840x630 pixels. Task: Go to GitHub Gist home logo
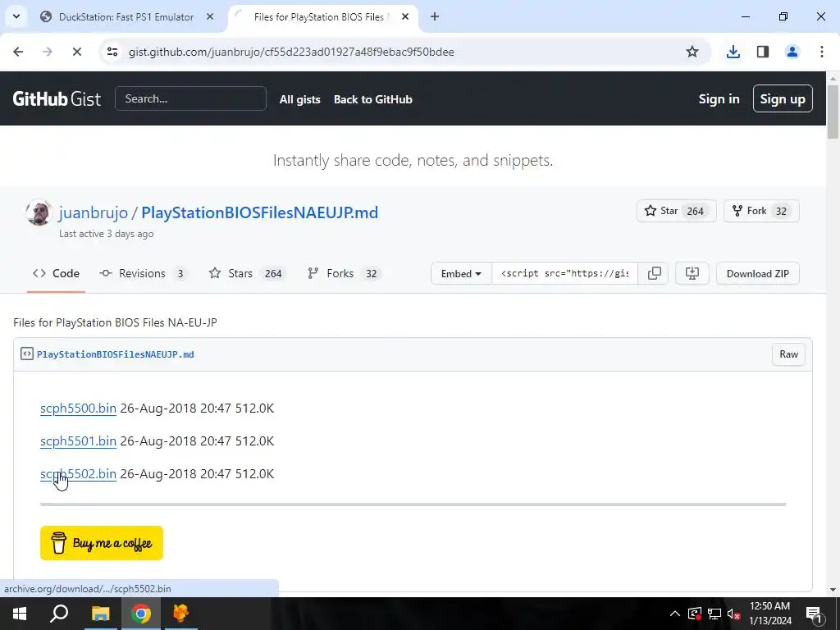(57, 99)
